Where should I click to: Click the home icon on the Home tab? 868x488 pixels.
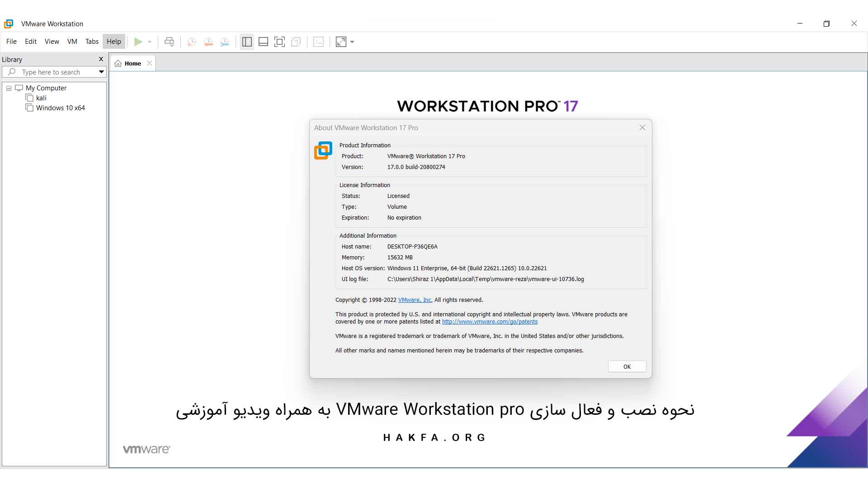[118, 64]
